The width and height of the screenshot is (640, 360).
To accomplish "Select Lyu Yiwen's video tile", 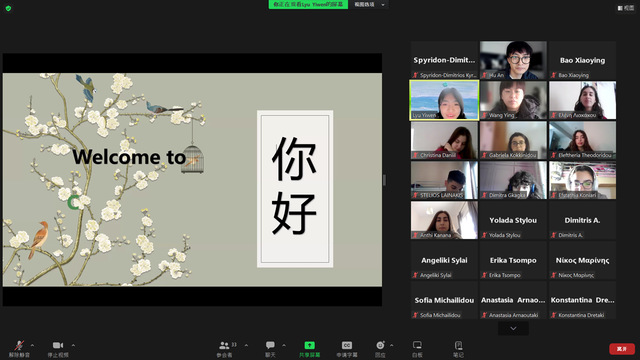I will click(444, 100).
